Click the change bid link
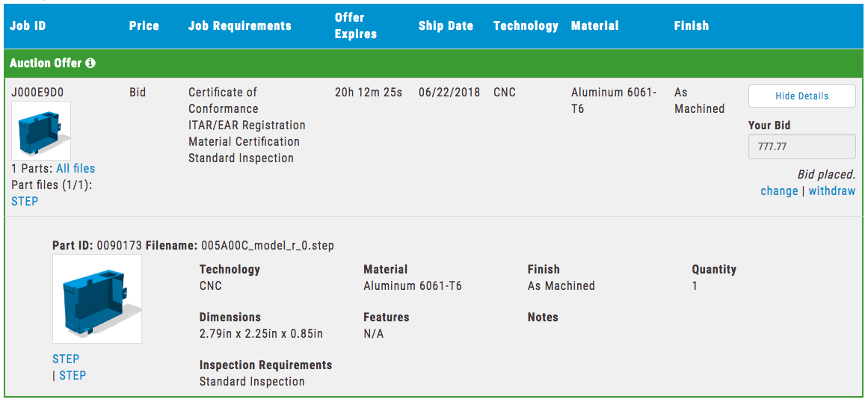Viewport: 868px width, 402px height. click(780, 191)
